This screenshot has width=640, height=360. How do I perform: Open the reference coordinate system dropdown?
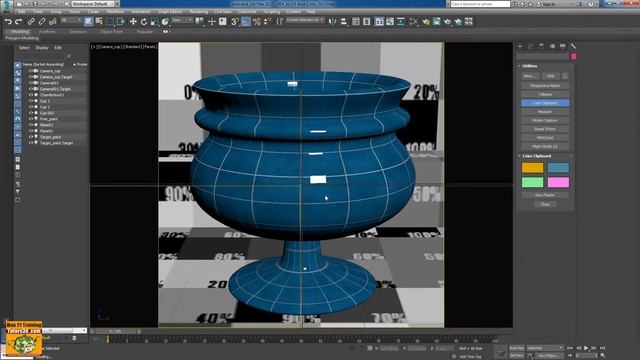(x=182, y=20)
